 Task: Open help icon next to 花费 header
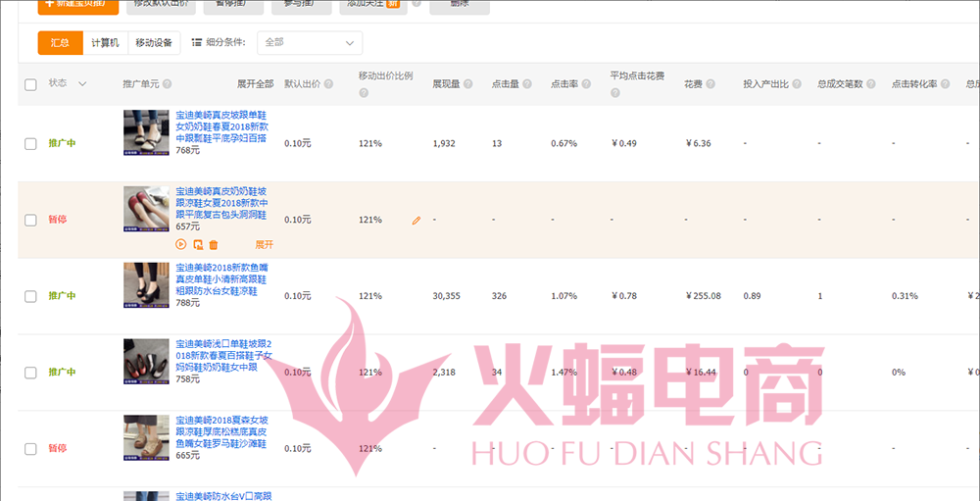point(710,84)
